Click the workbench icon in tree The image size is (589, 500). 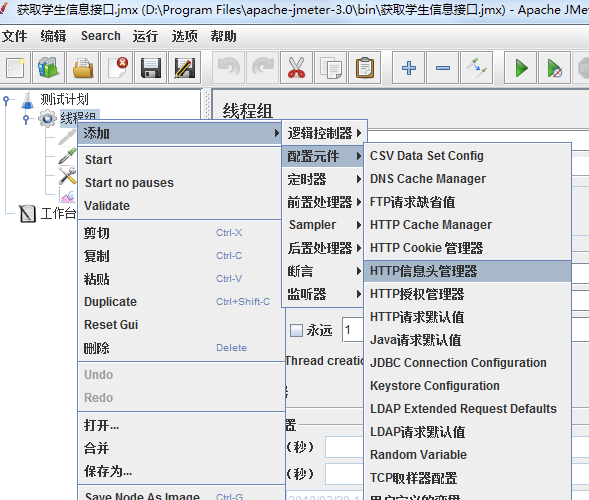[x=27, y=213]
